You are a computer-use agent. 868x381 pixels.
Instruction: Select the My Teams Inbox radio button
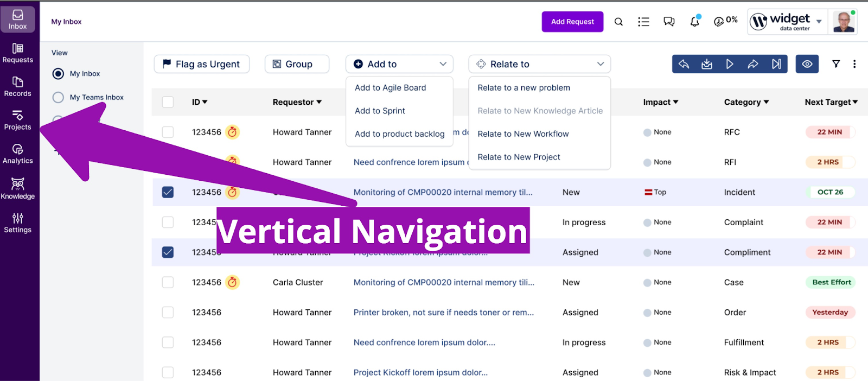point(58,98)
